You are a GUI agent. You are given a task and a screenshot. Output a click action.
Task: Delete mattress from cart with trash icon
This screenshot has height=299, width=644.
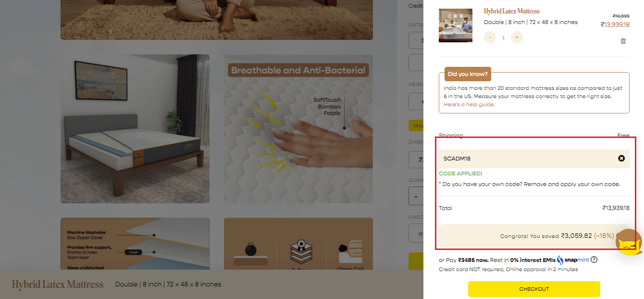[x=623, y=41]
